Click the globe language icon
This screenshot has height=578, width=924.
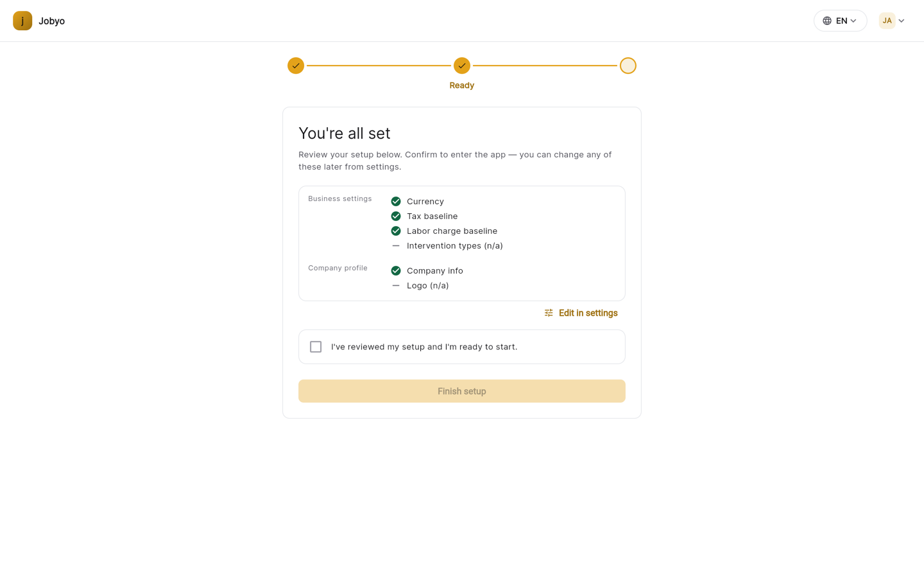click(827, 21)
